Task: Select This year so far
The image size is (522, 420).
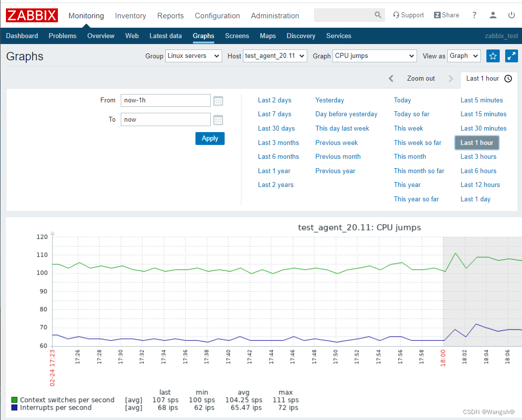Action: (416, 199)
